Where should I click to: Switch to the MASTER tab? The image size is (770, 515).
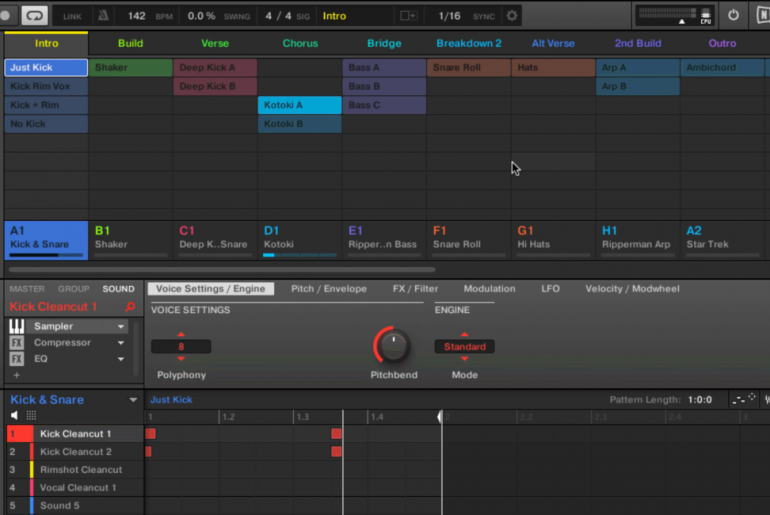point(27,289)
